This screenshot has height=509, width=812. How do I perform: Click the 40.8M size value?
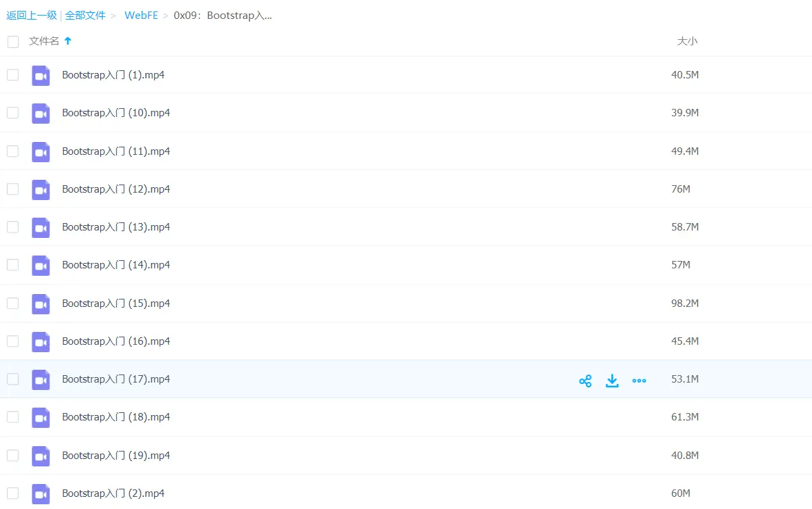[685, 456]
